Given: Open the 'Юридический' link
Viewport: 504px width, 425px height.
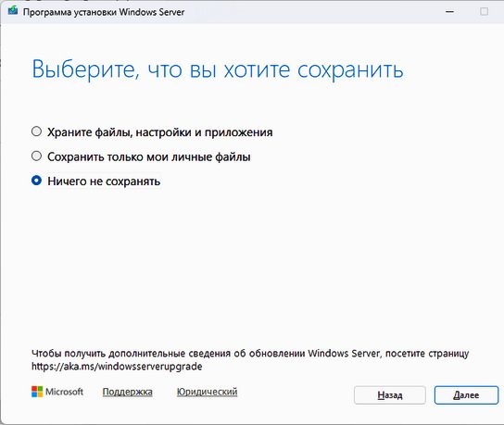Looking at the screenshot, I should pos(207,392).
